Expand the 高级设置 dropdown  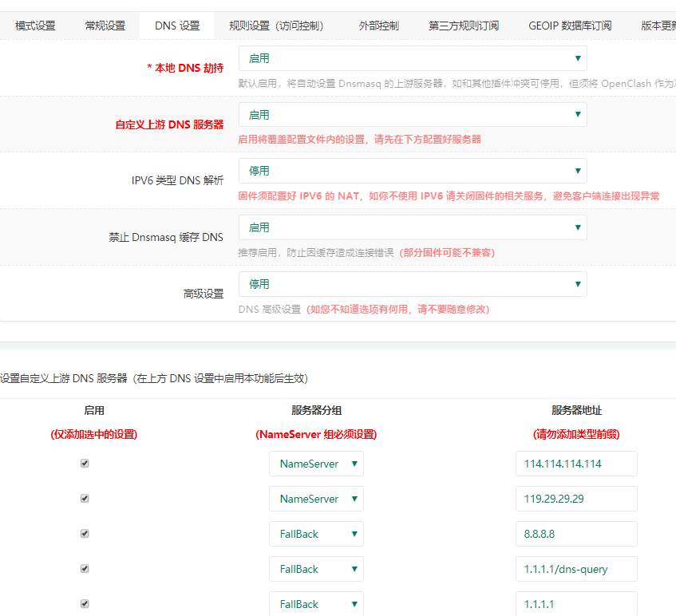coord(412,284)
